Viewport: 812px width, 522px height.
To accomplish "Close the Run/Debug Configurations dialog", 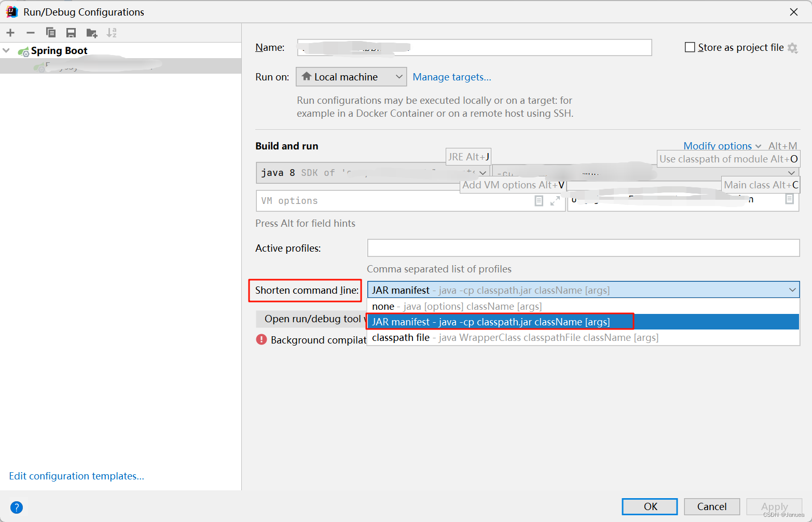I will (x=794, y=12).
